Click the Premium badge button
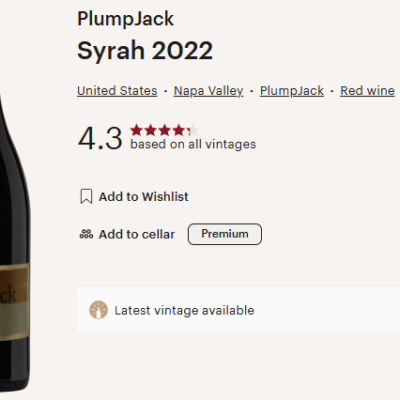 225,234
